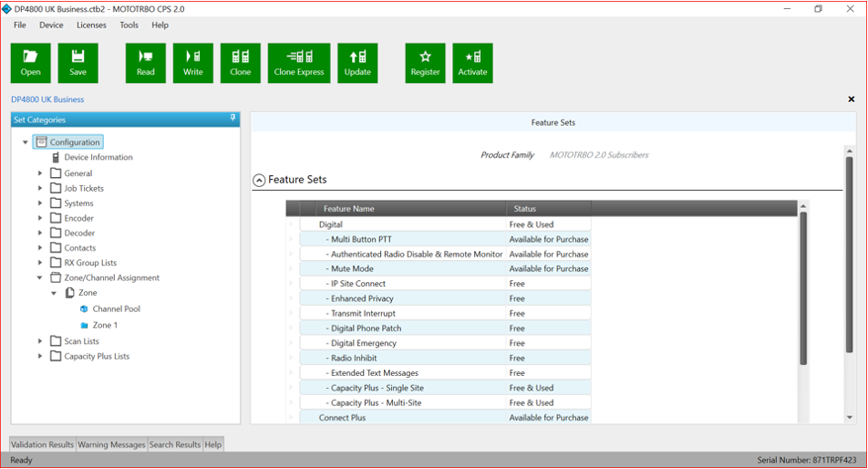The width and height of the screenshot is (868, 469).
Task: Open Register from the toolbar
Action: click(425, 63)
